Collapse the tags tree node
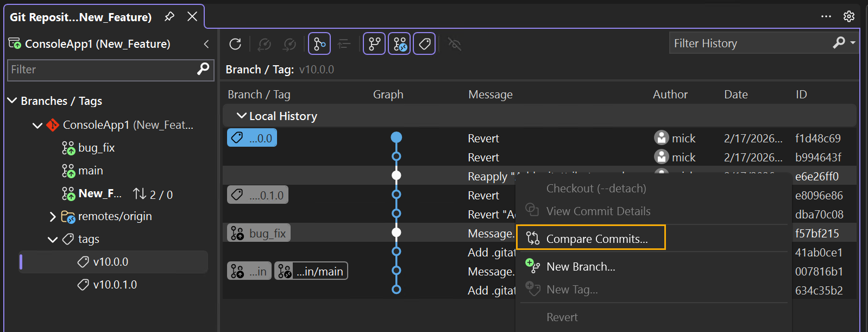 click(53, 239)
